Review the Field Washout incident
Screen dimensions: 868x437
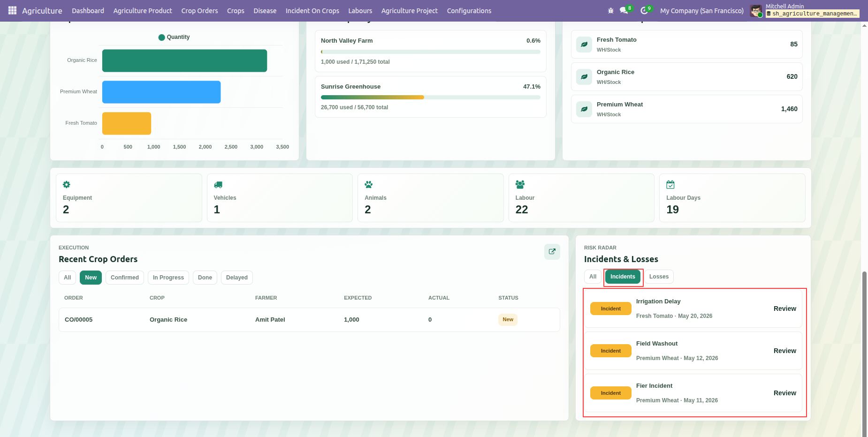coord(784,351)
